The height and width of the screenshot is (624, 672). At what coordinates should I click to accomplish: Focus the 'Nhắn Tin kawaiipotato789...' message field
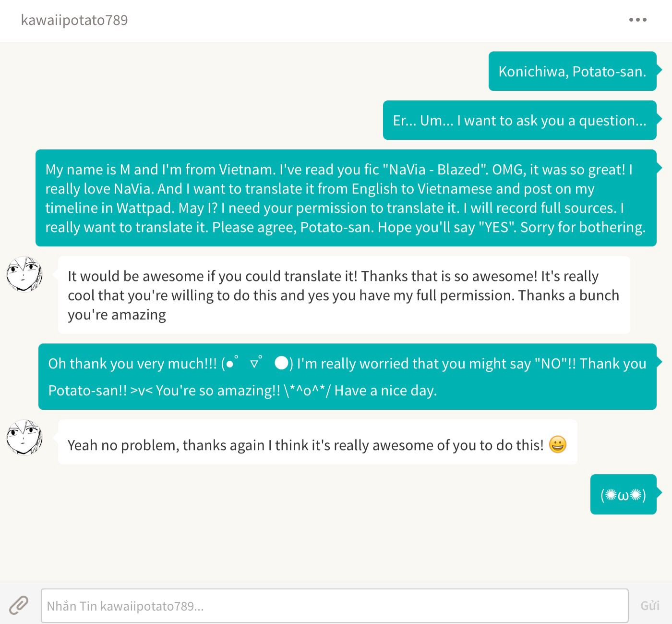(335, 606)
